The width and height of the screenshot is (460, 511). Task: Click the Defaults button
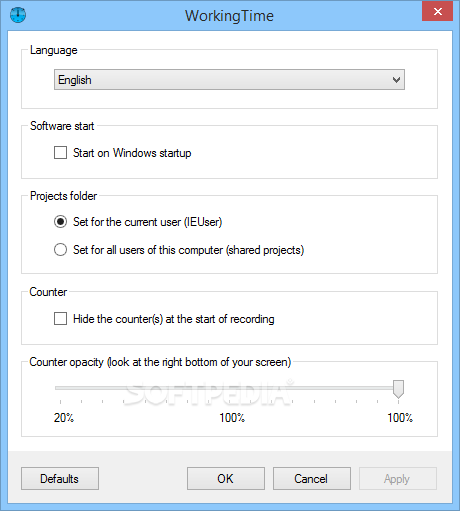tap(60, 479)
